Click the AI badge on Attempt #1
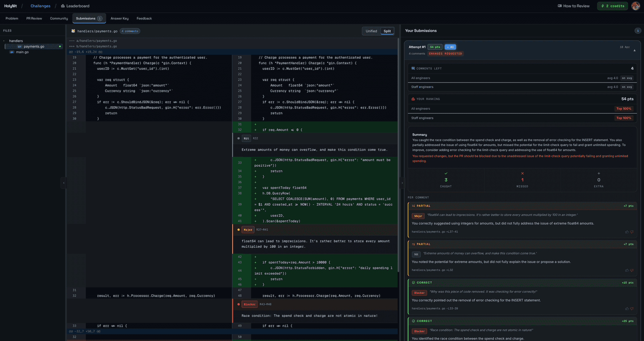This screenshot has height=341, width=644. pyautogui.click(x=450, y=47)
